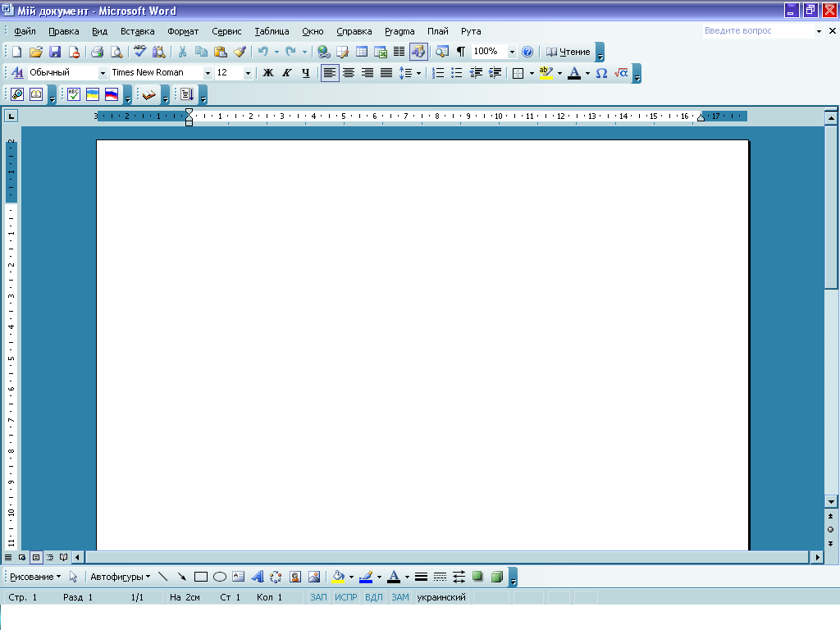The image size is (840, 630).
Task: Copy the selection
Action: 201,52
